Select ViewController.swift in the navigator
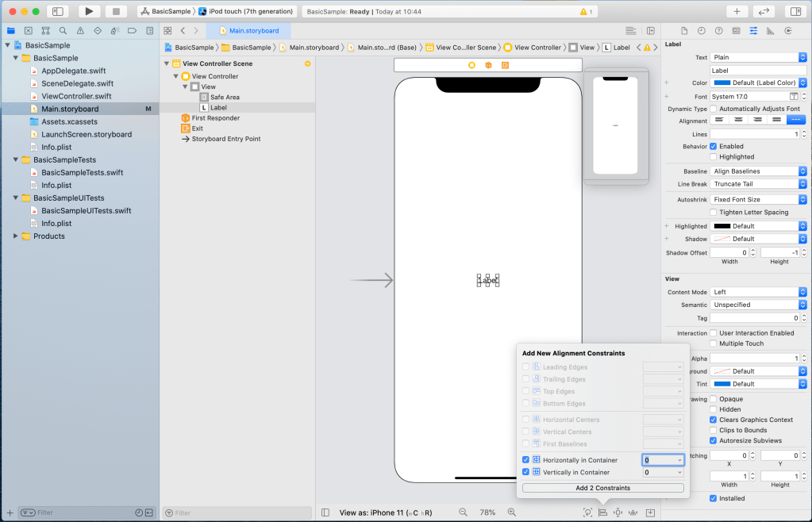Screen dimensions: 812x522 pos(76,96)
